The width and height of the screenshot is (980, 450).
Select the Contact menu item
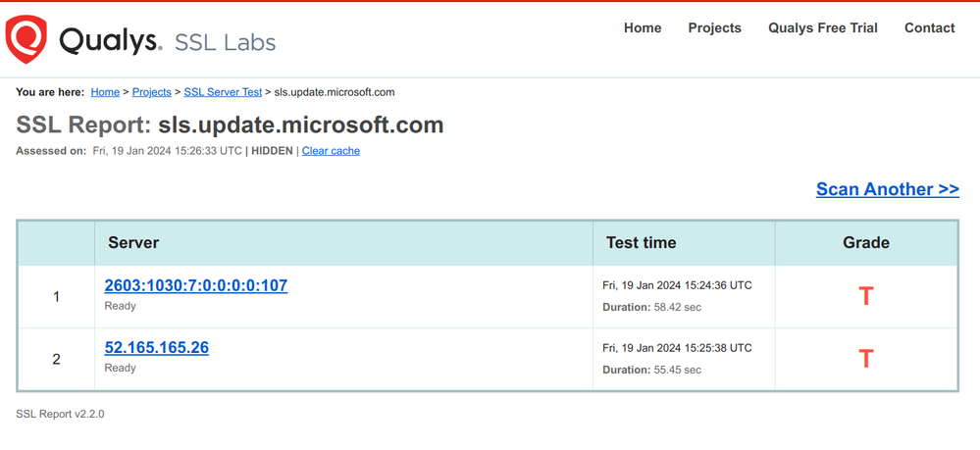point(929,27)
